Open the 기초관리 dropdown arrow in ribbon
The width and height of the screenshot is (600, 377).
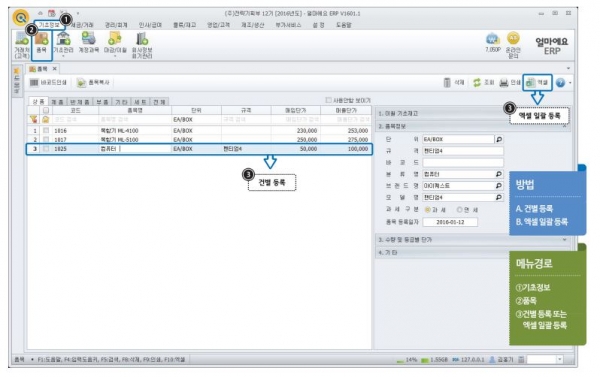point(63,56)
